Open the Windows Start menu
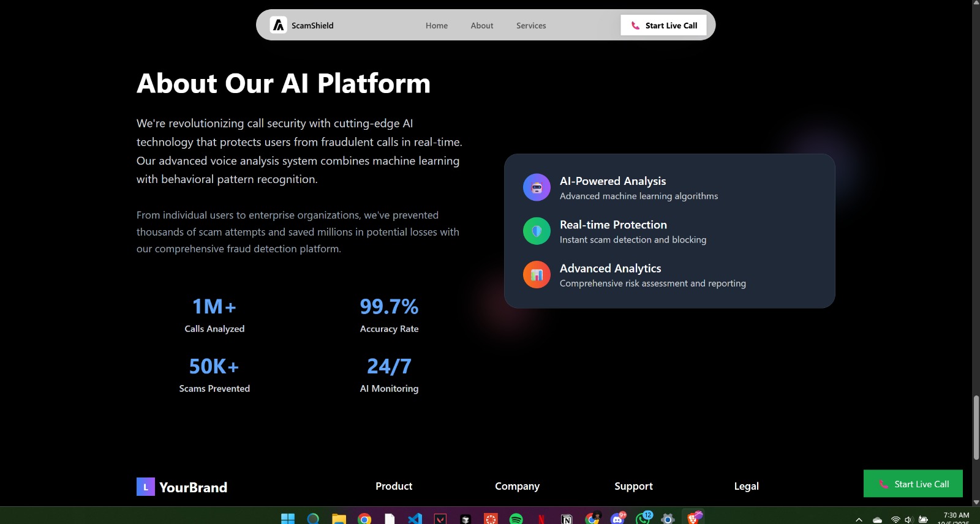 click(x=288, y=519)
